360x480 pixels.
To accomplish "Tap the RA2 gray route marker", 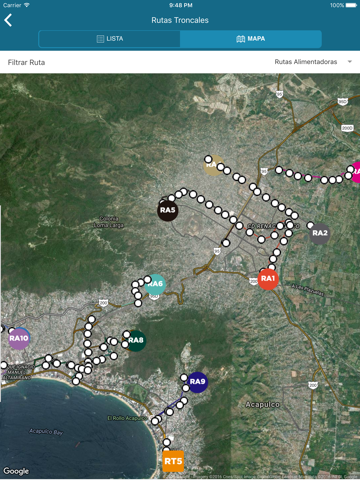I will pos(320,233).
